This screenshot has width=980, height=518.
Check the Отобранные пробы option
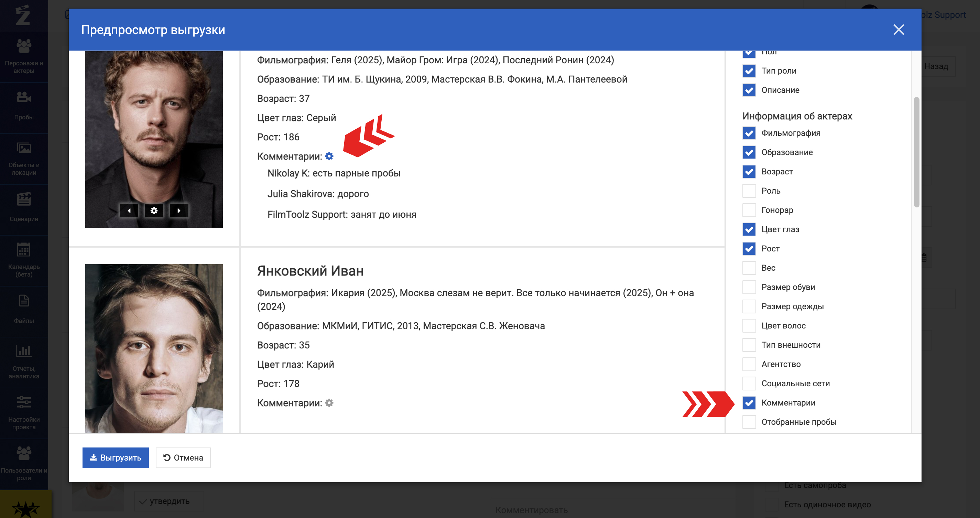tap(749, 422)
